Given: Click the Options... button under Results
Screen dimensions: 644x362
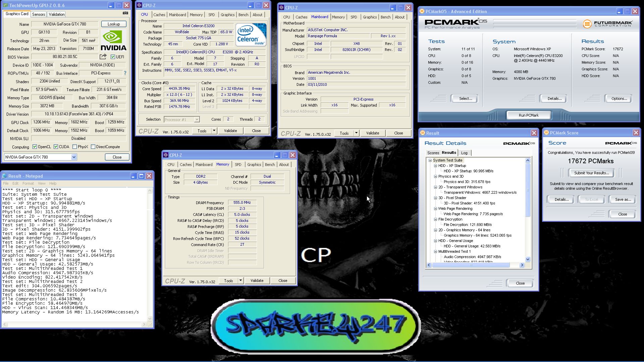Looking at the screenshot, I should click(x=619, y=99).
